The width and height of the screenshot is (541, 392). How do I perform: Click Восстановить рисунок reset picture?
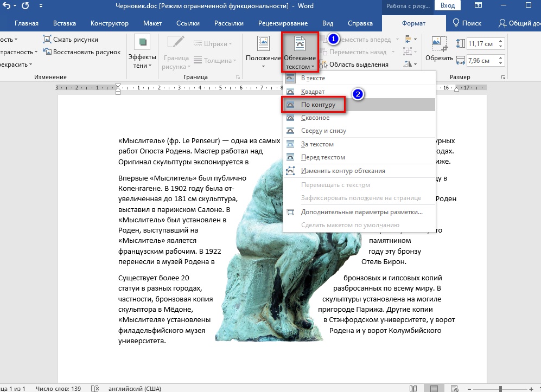pyautogui.click(x=82, y=52)
